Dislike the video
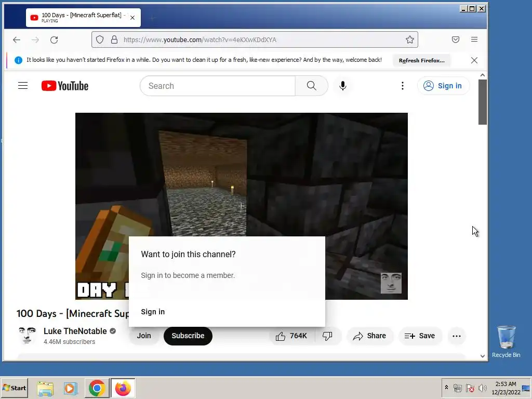Screen dimensions: 532x399 tap(327, 336)
